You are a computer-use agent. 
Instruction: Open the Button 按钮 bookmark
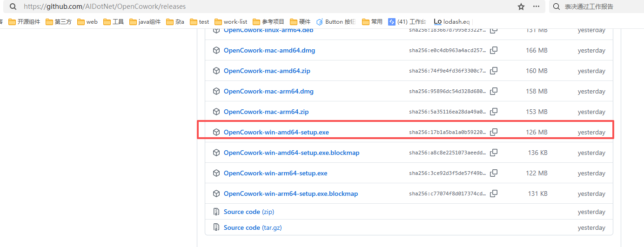(336, 22)
